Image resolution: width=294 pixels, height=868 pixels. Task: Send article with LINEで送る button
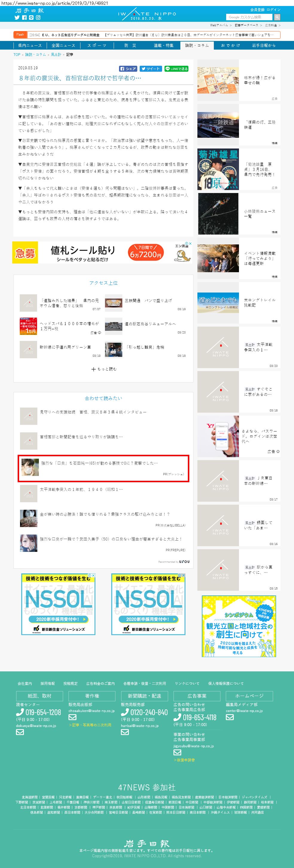tap(176, 69)
